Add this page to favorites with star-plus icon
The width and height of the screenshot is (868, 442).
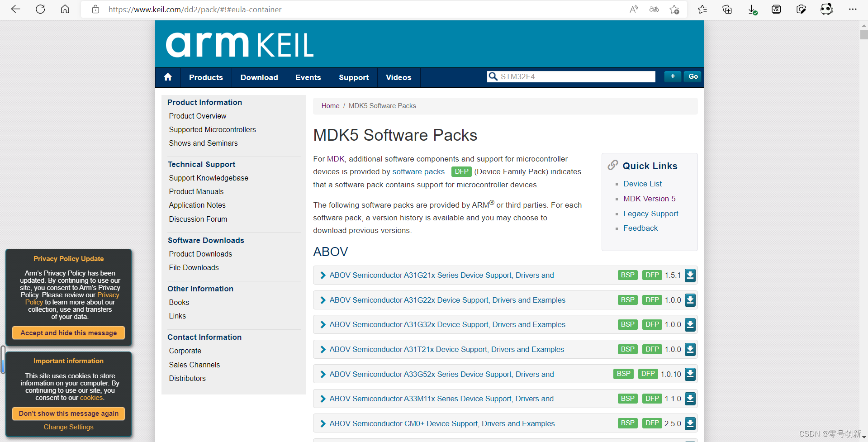[674, 9]
